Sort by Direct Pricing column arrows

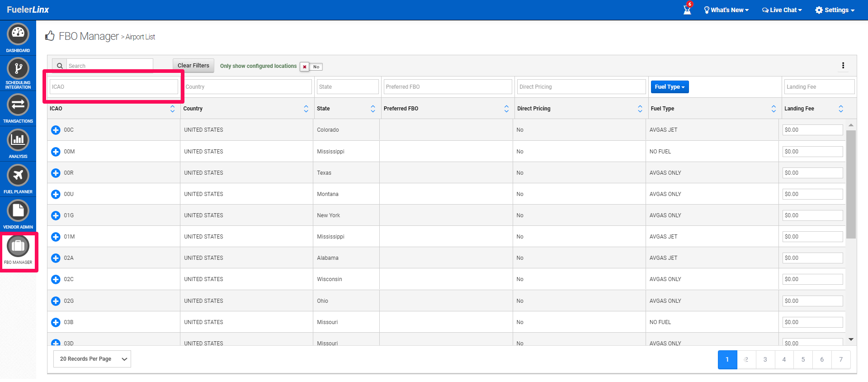coord(640,109)
